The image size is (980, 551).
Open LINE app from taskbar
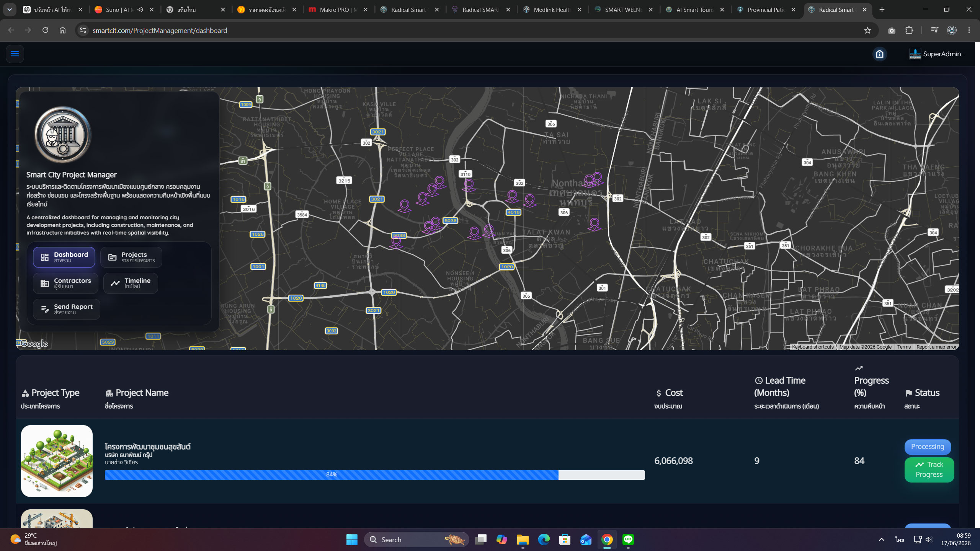[x=628, y=540]
